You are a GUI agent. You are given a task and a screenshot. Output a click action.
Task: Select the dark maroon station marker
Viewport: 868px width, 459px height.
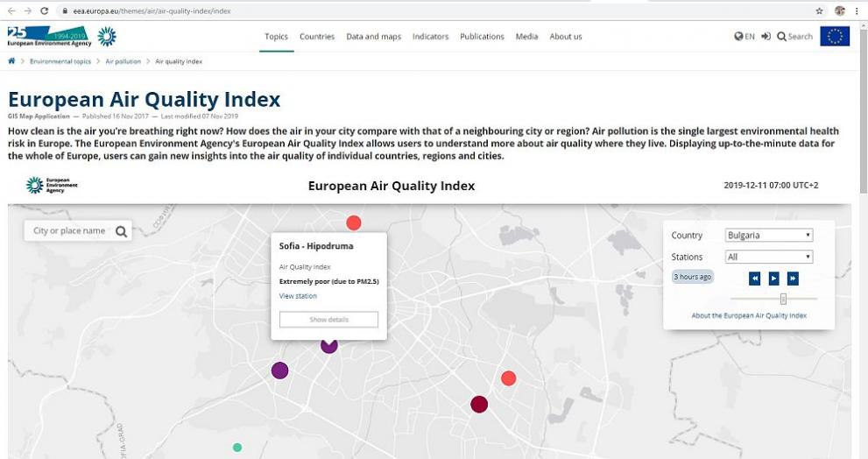479,404
